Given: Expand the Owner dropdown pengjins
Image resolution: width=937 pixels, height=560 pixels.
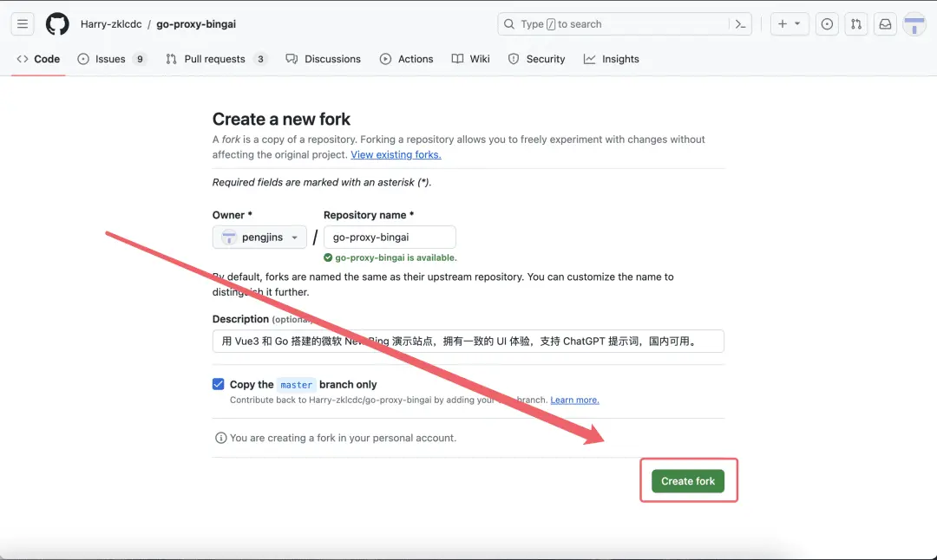Looking at the screenshot, I should [x=259, y=238].
